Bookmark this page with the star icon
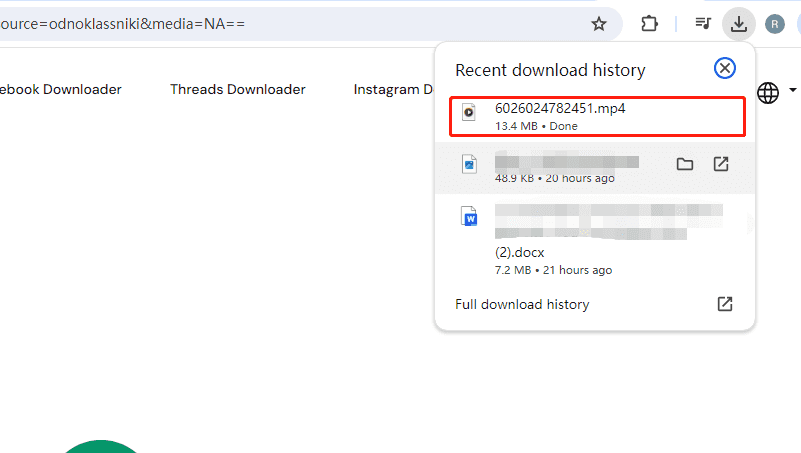 [599, 24]
